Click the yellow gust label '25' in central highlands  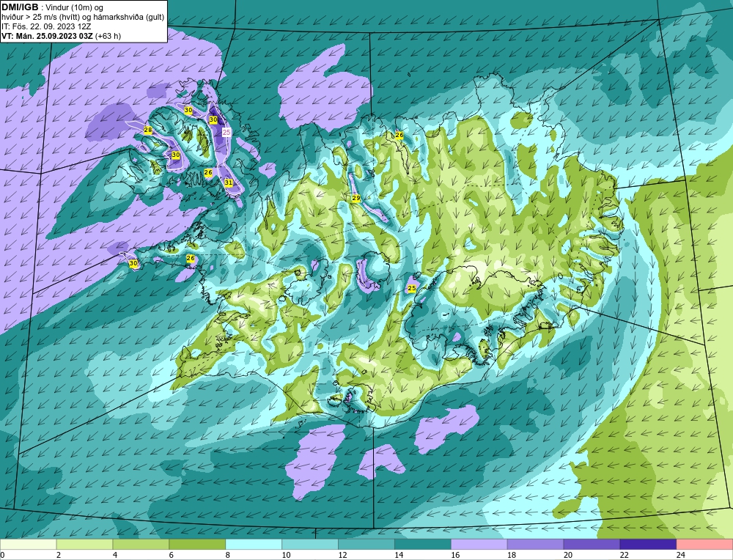click(x=412, y=288)
